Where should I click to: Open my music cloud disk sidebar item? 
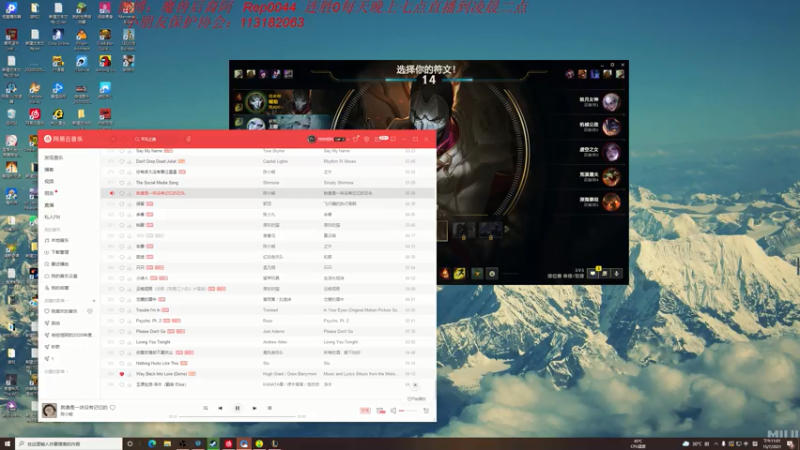coord(61,276)
